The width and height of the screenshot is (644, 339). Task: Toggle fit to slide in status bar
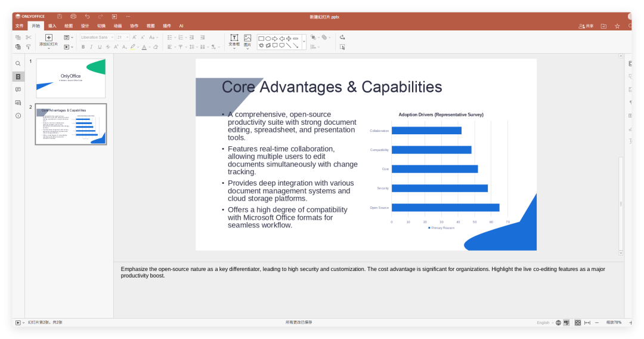578,322
